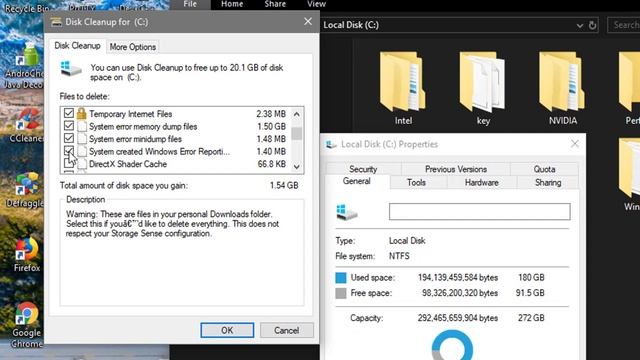
Task: Click the lock icon beside Temporary Internet Files
Action: click(x=82, y=113)
